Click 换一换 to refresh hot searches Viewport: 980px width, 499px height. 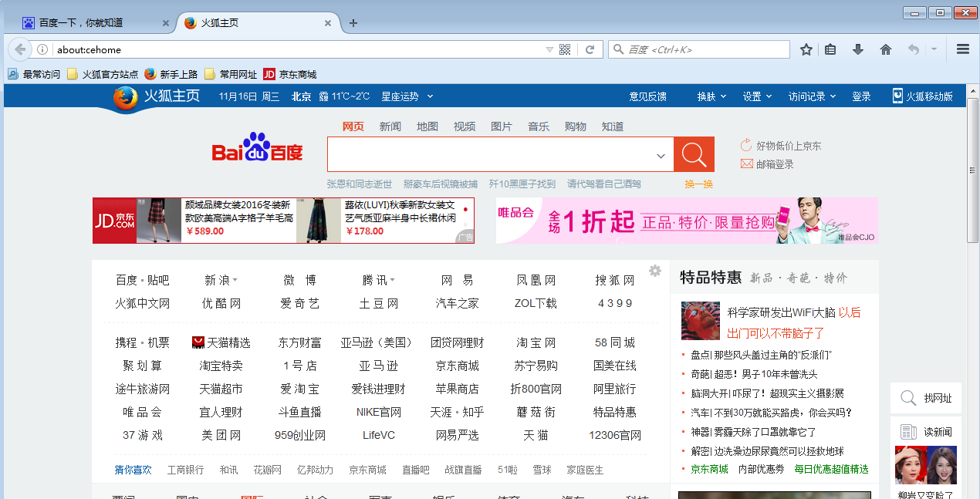pos(699,184)
